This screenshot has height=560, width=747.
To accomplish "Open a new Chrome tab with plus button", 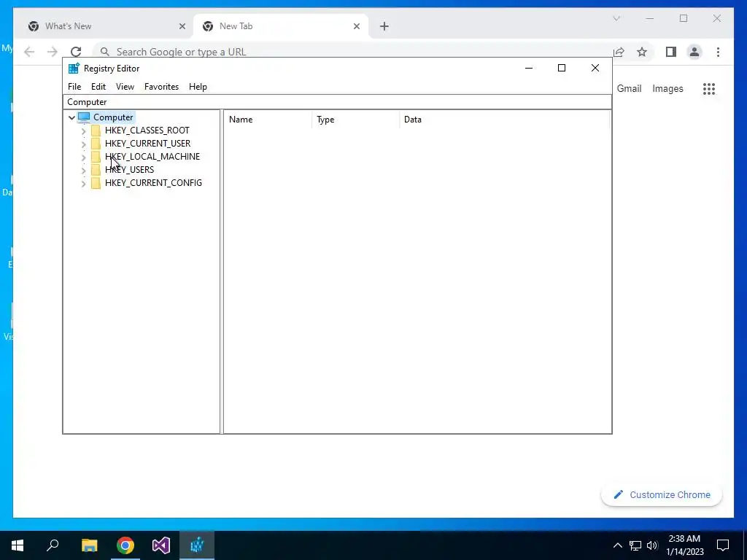I will click(x=384, y=26).
